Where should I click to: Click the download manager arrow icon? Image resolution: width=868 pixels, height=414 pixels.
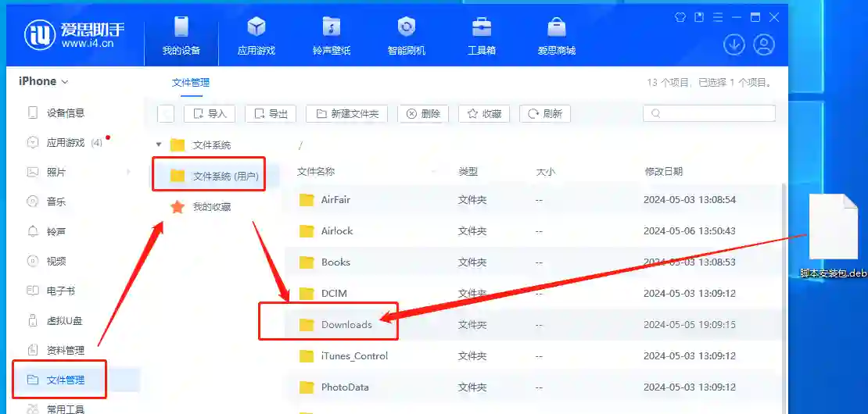733,45
